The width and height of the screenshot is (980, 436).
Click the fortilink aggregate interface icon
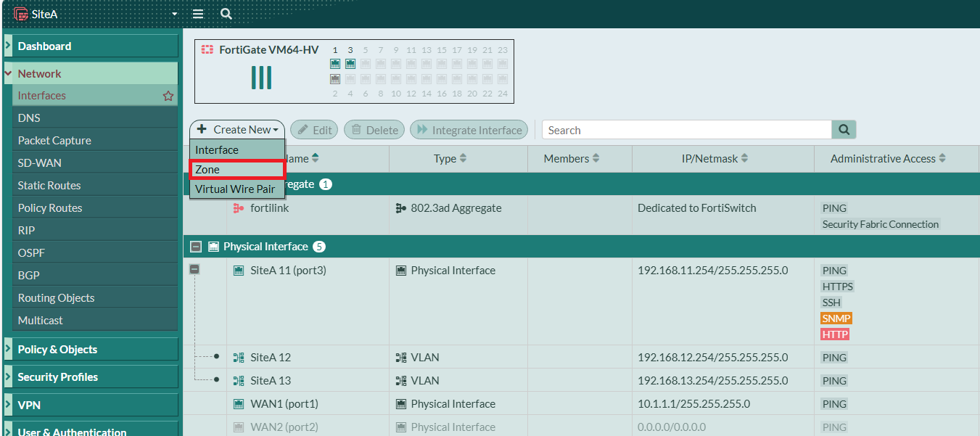click(239, 208)
